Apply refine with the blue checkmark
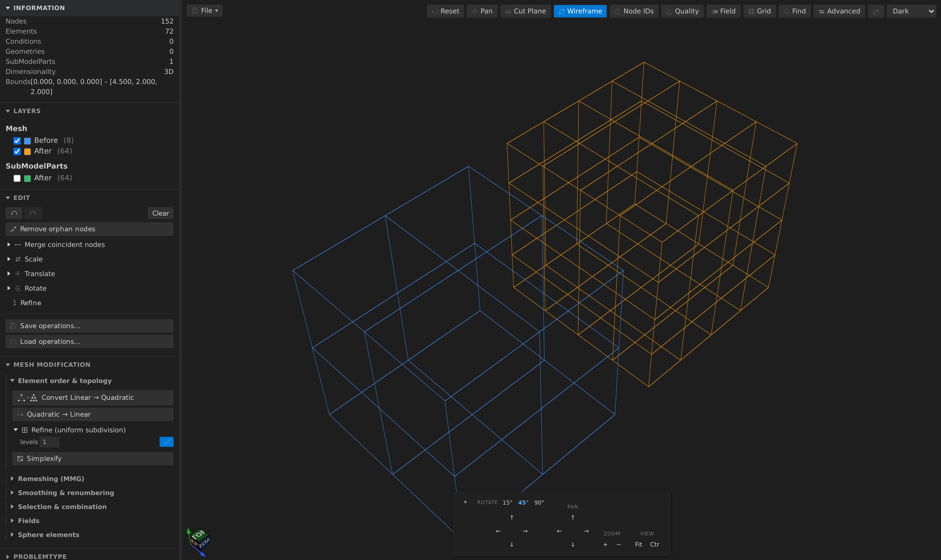The height and width of the screenshot is (560, 941). 166,442
